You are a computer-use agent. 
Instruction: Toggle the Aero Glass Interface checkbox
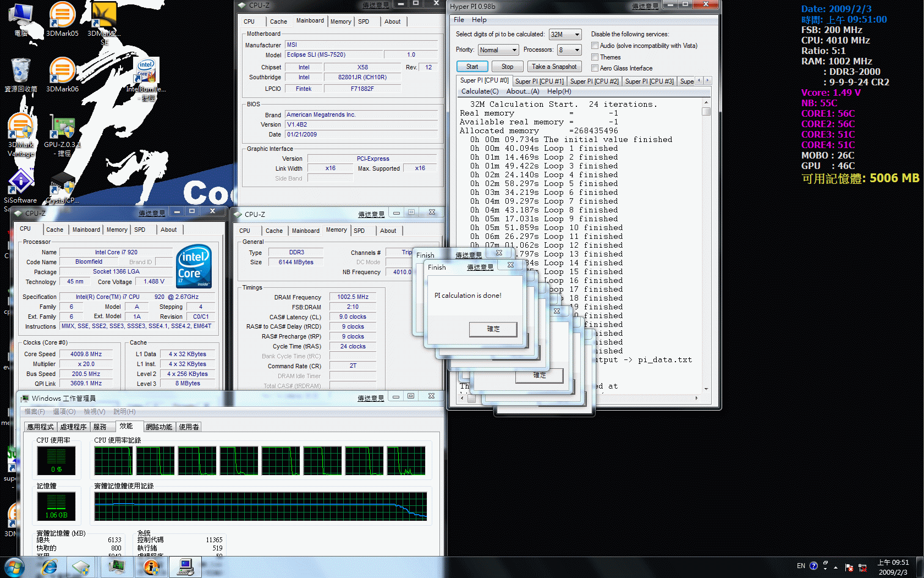[595, 68]
